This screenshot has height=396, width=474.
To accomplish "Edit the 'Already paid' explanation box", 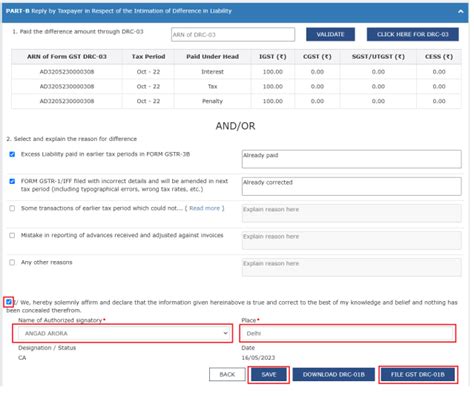I will pyautogui.click(x=351, y=159).
